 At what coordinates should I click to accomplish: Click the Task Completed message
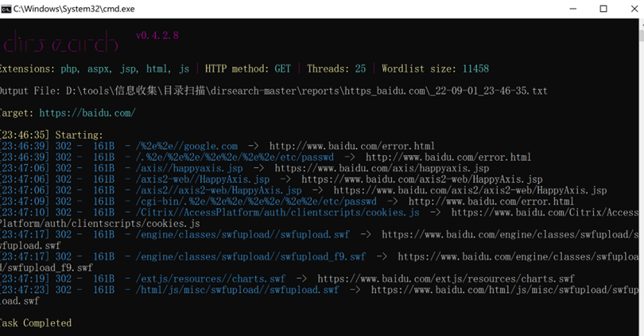point(36,322)
